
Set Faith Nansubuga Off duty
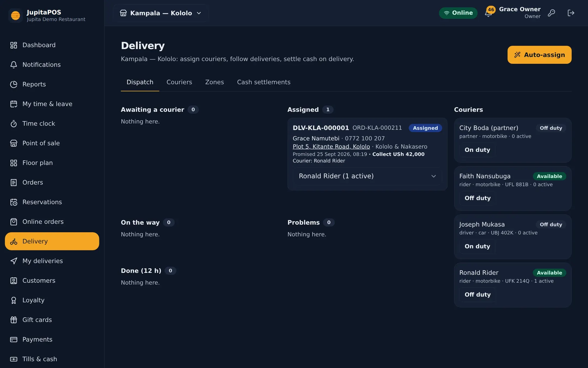[477, 198]
